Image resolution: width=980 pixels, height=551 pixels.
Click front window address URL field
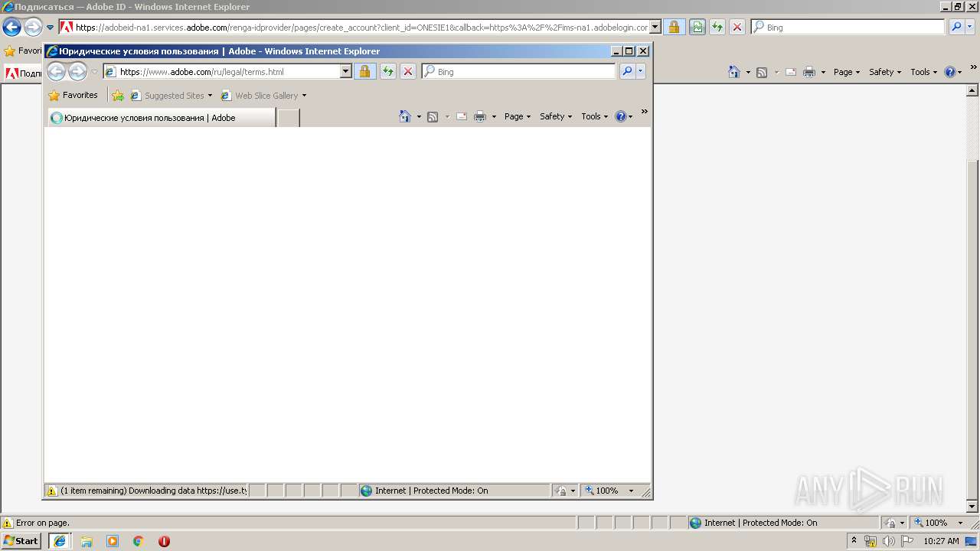(228, 72)
